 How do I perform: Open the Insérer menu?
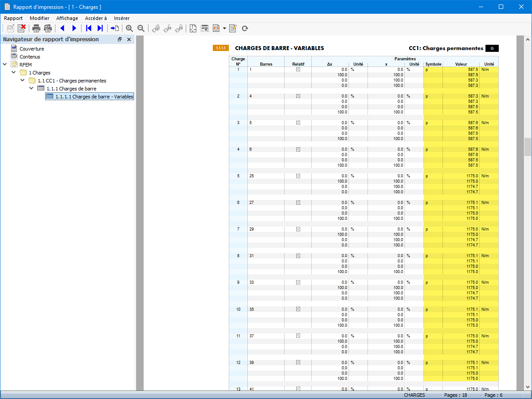pos(121,18)
